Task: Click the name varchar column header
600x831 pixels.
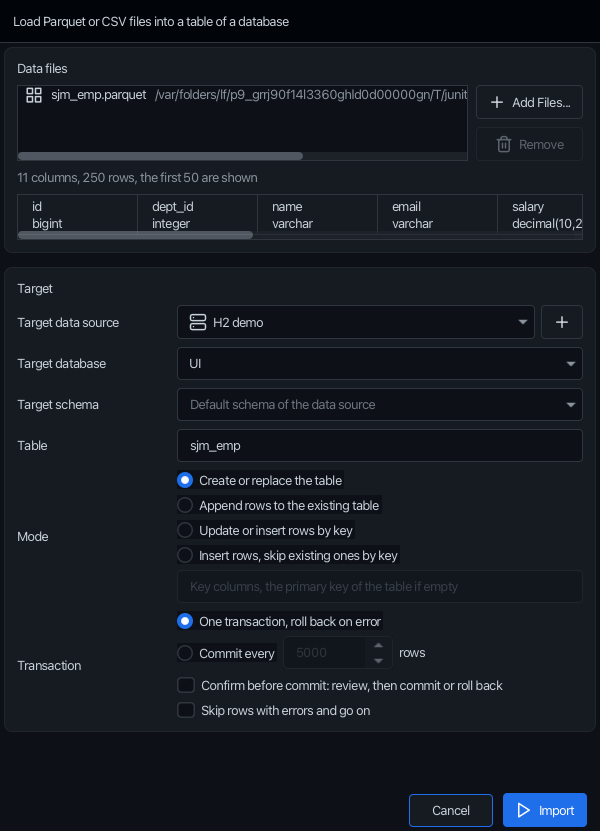Action: coord(317,215)
